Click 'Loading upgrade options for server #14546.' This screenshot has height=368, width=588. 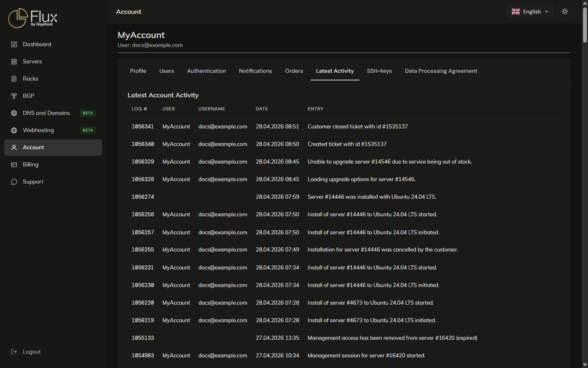click(361, 179)
